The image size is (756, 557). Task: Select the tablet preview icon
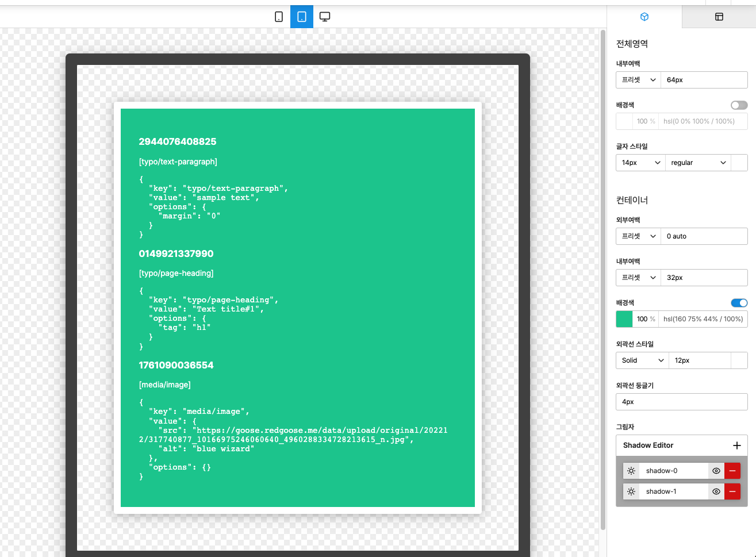pos(302,17)
